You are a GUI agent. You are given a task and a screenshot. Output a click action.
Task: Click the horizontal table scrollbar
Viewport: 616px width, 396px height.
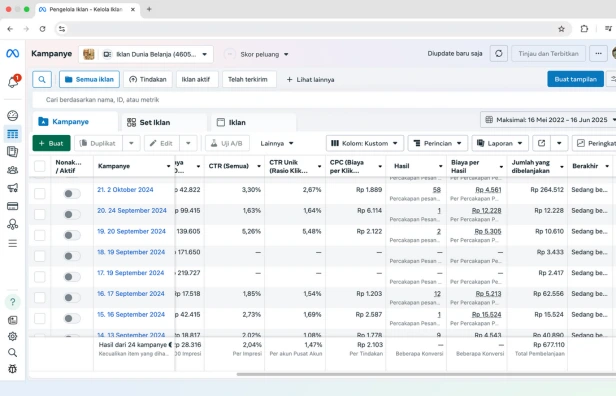pyautogui.click(x=426, y=374)
